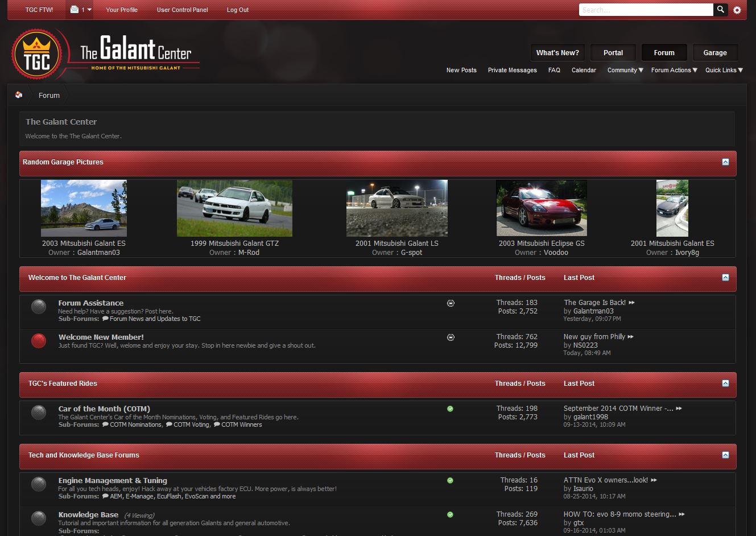This screenshot has height=536, width=756.
Task: Collapse Tech and Knowledge Base Forums category
Action: pyautogui.click(x=725, y=455)
